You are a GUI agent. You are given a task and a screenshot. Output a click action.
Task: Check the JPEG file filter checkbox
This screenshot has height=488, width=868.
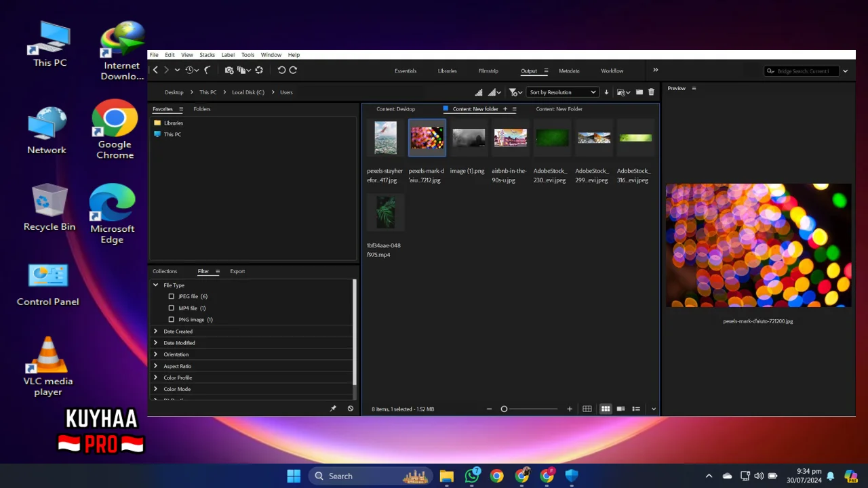click(x=172, y=296)
